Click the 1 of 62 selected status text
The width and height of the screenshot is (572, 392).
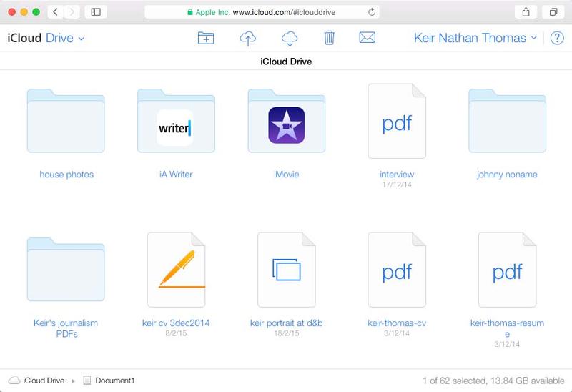pos(493,381)
